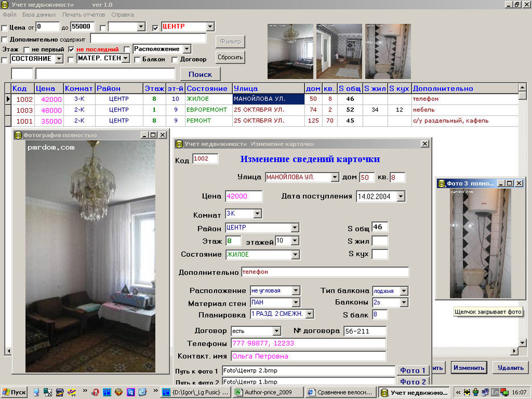
Task: Uncheck the ЦЕНТР district filter checkbox
Action: 155,28
